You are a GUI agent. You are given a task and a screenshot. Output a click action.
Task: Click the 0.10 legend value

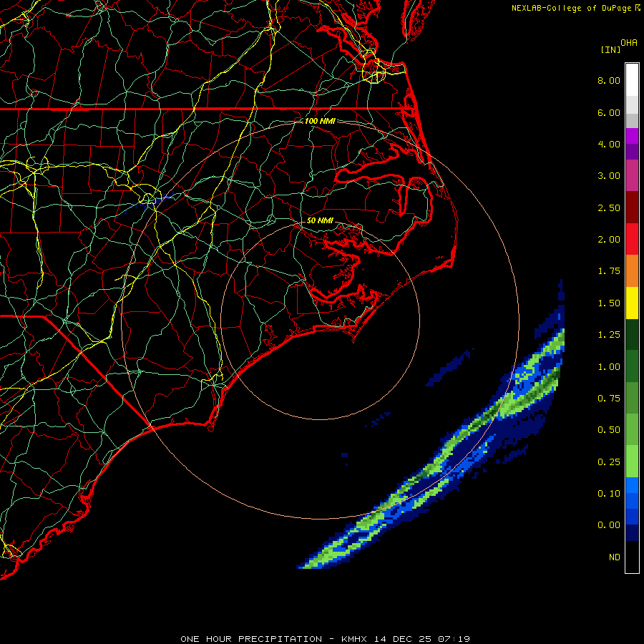point(609,494)
